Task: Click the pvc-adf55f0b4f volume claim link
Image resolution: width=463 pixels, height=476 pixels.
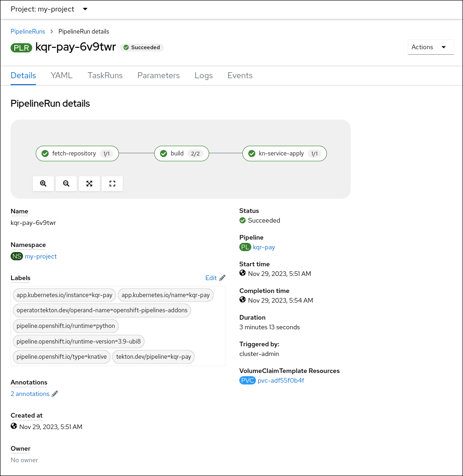Action: click(x=281, y=380)
